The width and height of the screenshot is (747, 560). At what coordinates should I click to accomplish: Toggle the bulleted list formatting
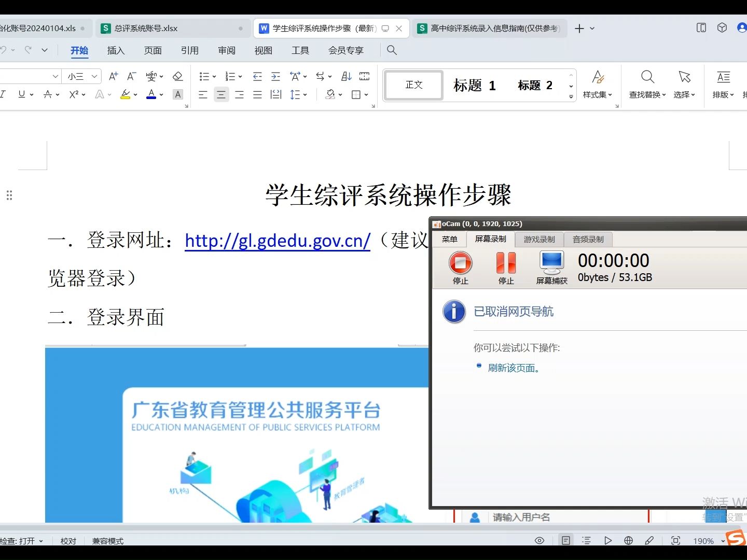(204, 76)
